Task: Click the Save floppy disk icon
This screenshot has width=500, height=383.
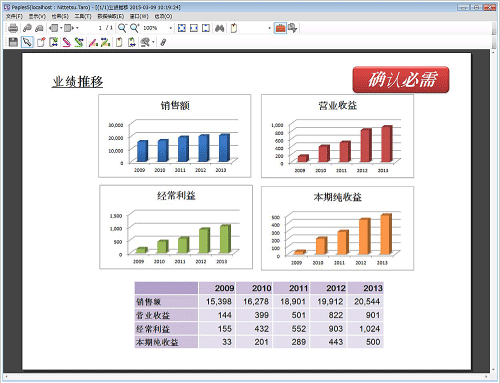Action: (x=13, y=42)
